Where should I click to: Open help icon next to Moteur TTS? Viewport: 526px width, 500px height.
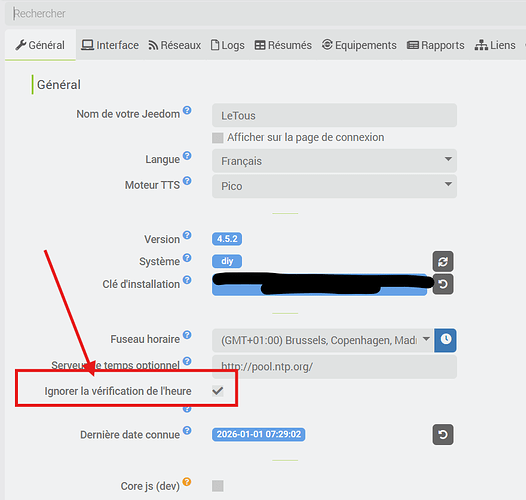187,181
